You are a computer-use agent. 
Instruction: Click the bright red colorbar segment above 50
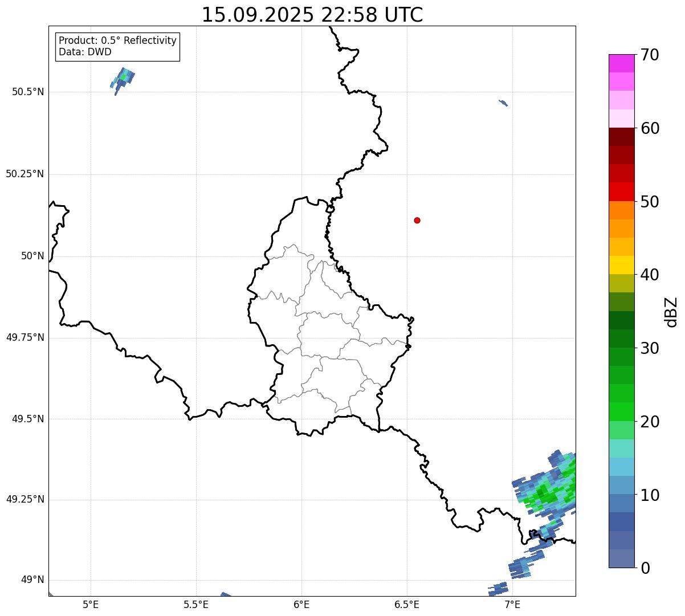click(622, 192)
